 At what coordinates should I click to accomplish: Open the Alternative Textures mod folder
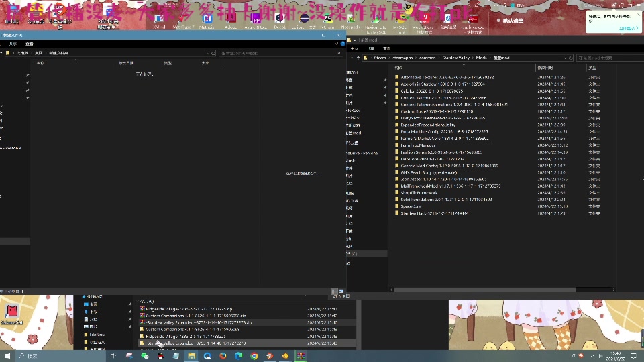[x=447, y=77]
